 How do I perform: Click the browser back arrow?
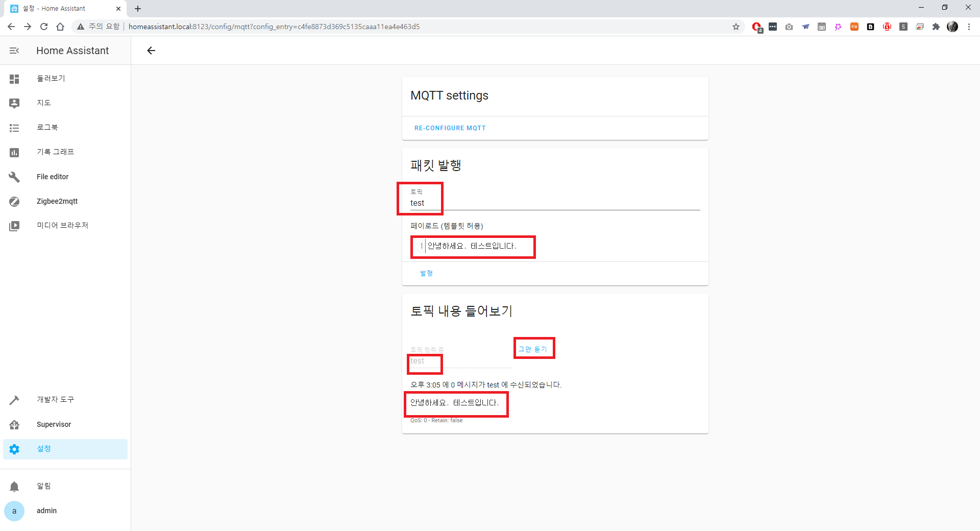coord(11,27)
